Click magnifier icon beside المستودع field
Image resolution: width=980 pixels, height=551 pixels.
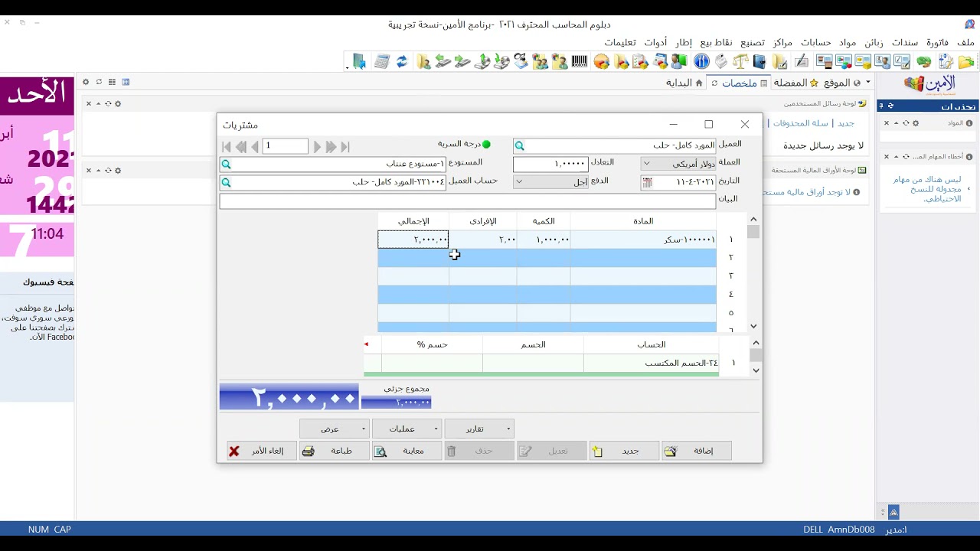coord(226,164)
